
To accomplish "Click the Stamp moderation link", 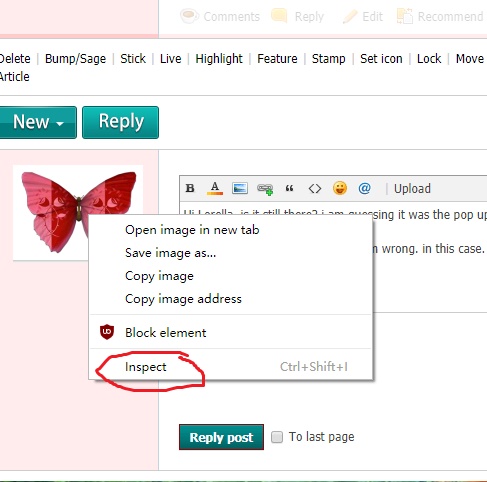I will (329, 59).
